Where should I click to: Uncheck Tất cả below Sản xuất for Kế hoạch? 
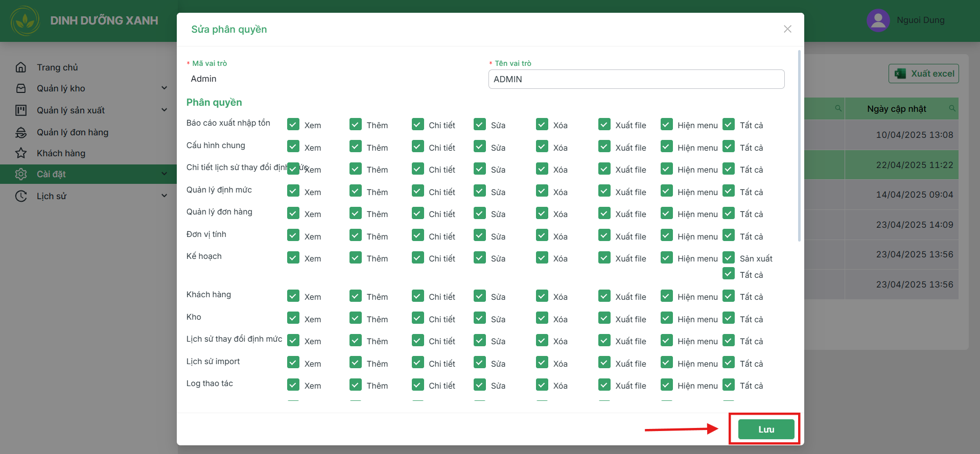pos(729,274)
